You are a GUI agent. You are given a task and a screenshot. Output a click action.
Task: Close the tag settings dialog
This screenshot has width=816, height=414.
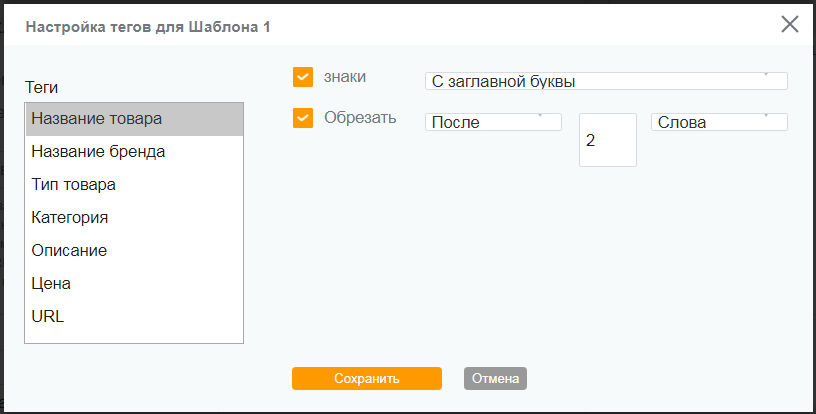coord(790,25)
